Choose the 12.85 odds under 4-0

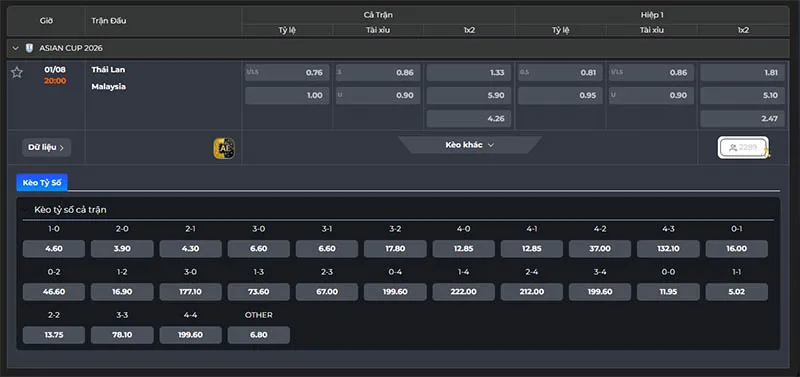[x=464, y=249]
